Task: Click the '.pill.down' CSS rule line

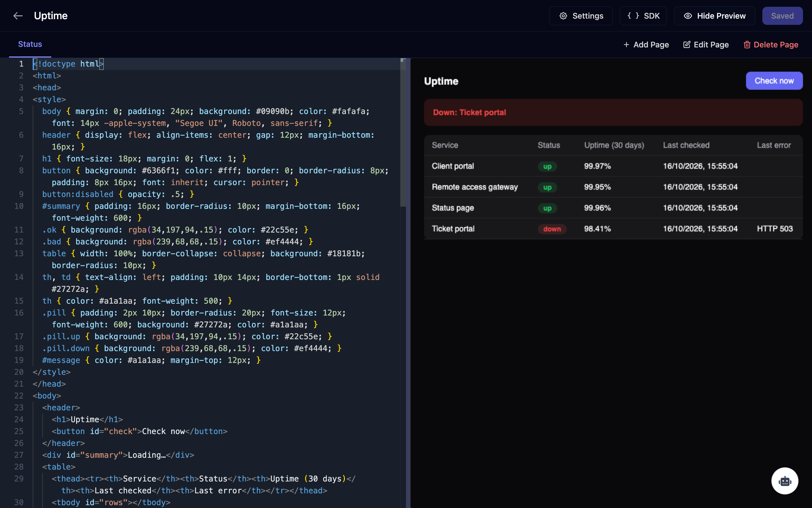Action: [x=192, y=348]
